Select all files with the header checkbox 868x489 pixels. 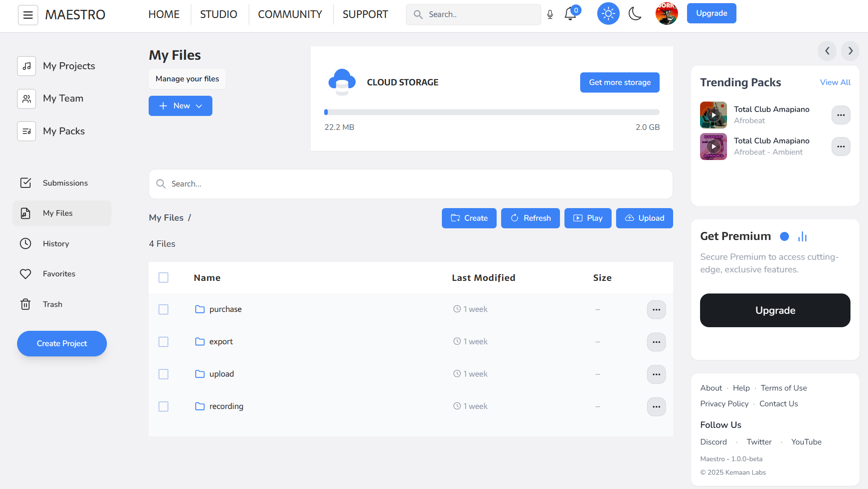tap(163, 278)
